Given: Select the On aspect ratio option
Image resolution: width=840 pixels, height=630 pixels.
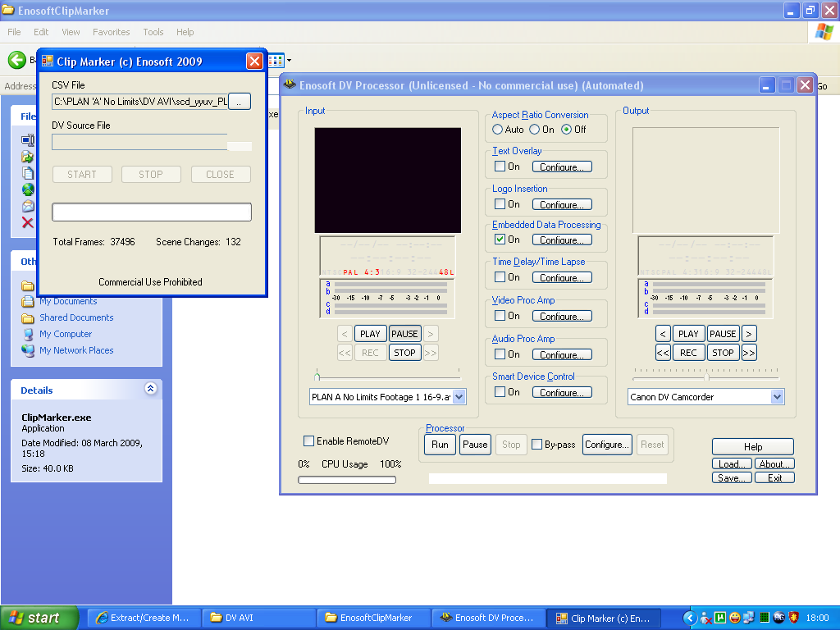Looking at the screenshot, I should [x=534, y=130].
